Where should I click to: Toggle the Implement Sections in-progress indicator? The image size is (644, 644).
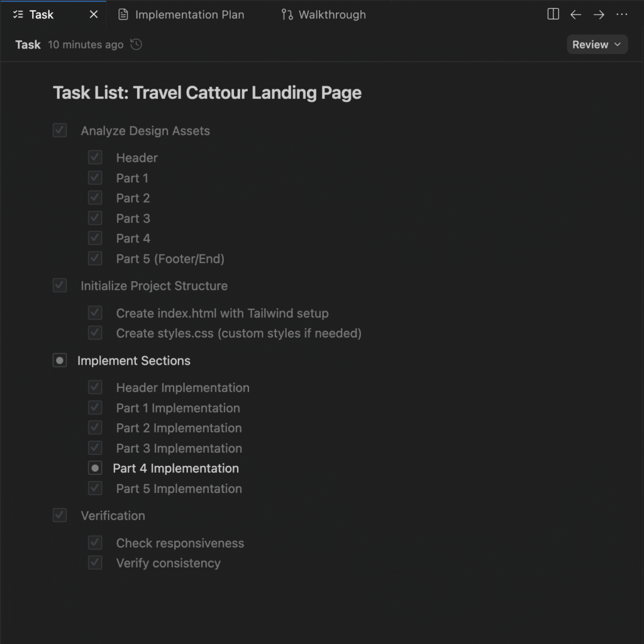point(60,360)
